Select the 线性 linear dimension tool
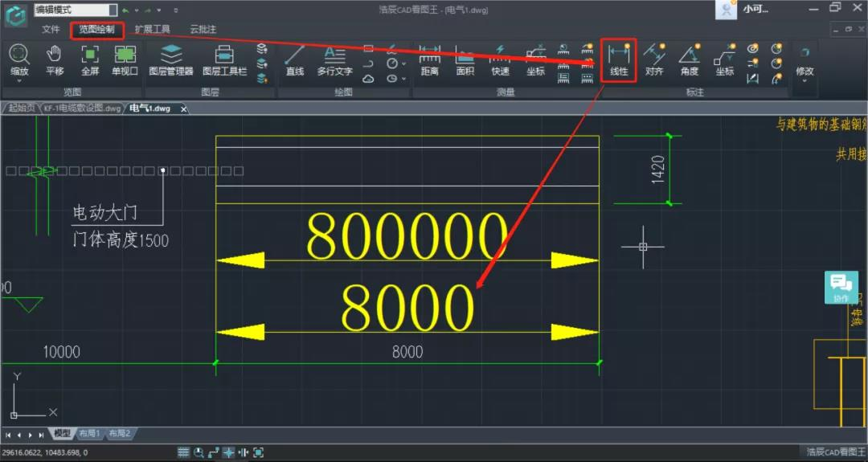 point(619,59)
